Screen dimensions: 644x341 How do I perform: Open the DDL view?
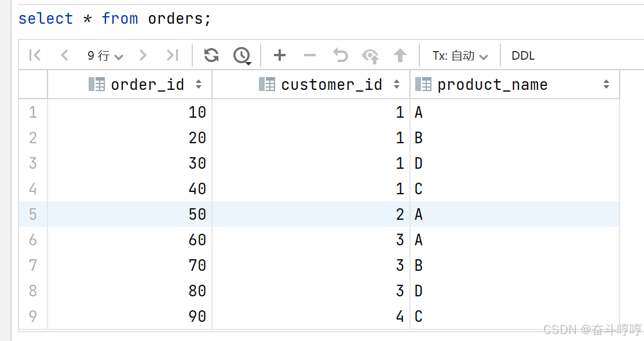coord(522,55)
